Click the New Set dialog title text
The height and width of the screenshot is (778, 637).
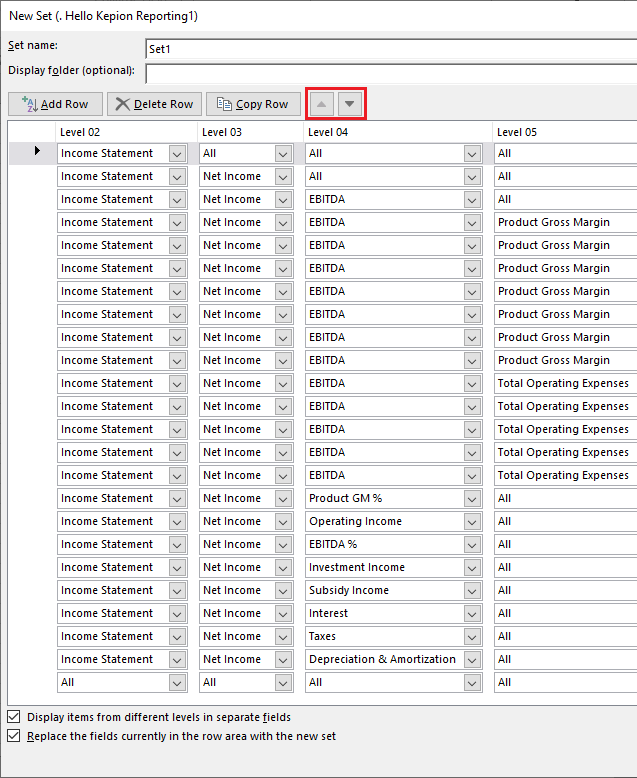pos(103,16)
